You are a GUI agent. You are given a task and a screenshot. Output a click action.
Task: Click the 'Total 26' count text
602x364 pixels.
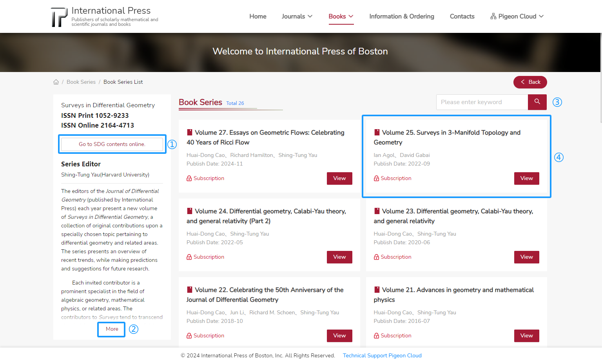(235, 103)
